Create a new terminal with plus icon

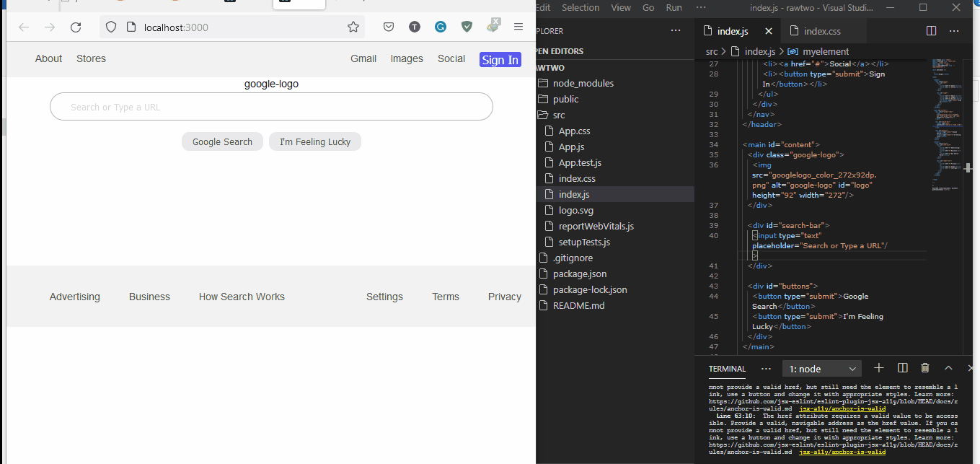[879, 368]
